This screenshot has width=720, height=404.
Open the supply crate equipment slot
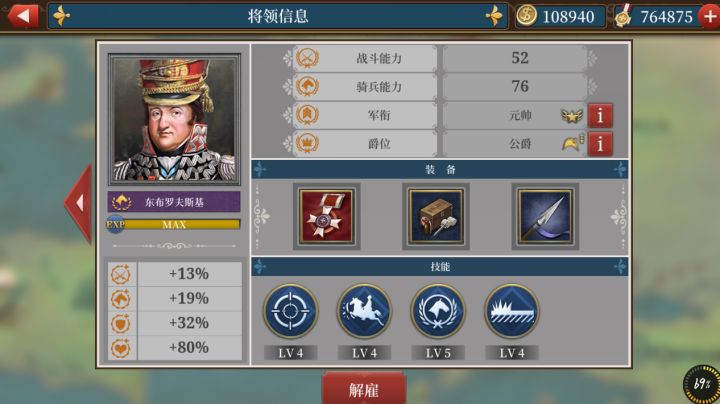436,217
